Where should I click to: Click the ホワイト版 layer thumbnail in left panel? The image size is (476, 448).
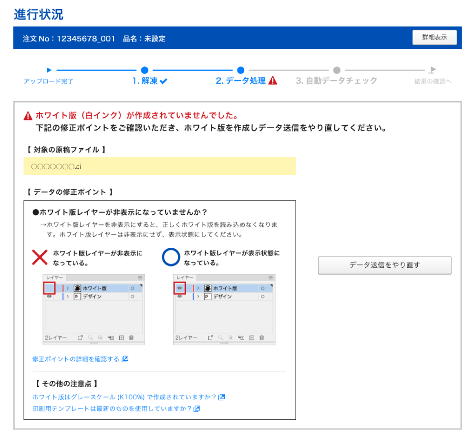(x=77, y=288)
